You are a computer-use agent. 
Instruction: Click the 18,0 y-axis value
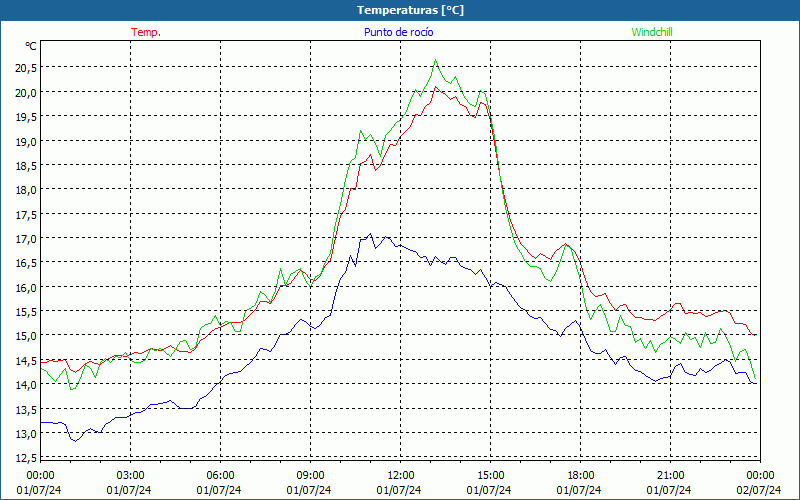coord(24,190)
